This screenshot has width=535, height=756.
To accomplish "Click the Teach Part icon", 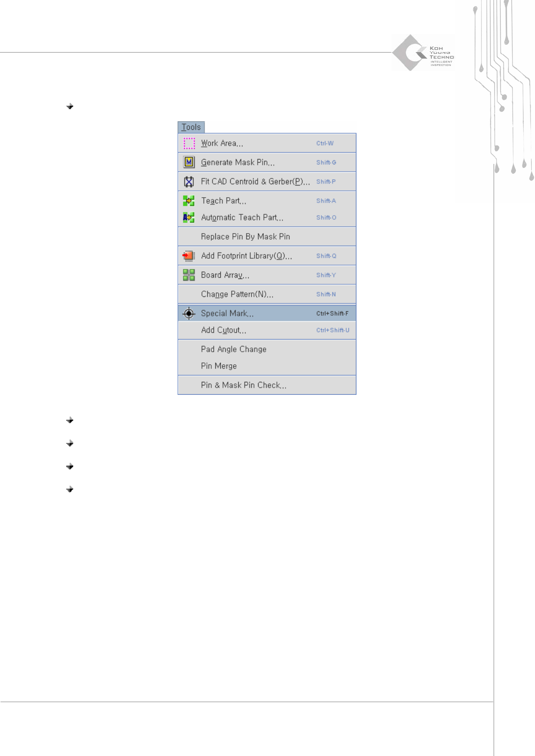I will point(189,201).
